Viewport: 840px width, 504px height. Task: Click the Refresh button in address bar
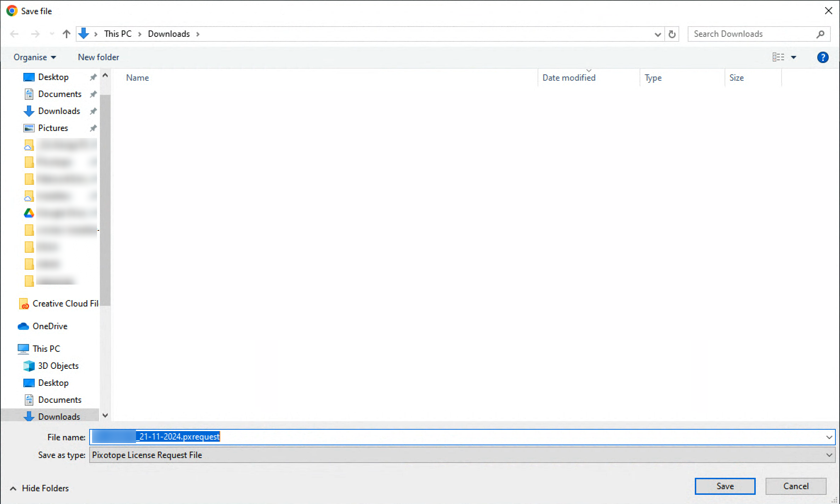(672, 34)
